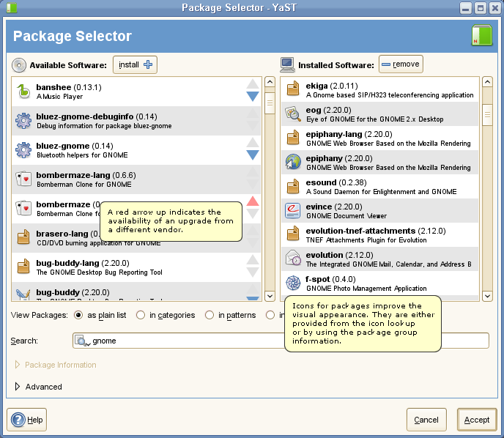
Task: Select the bluez-gnome-debuginfo (0.14) row
Action: [x=136, y=121]
